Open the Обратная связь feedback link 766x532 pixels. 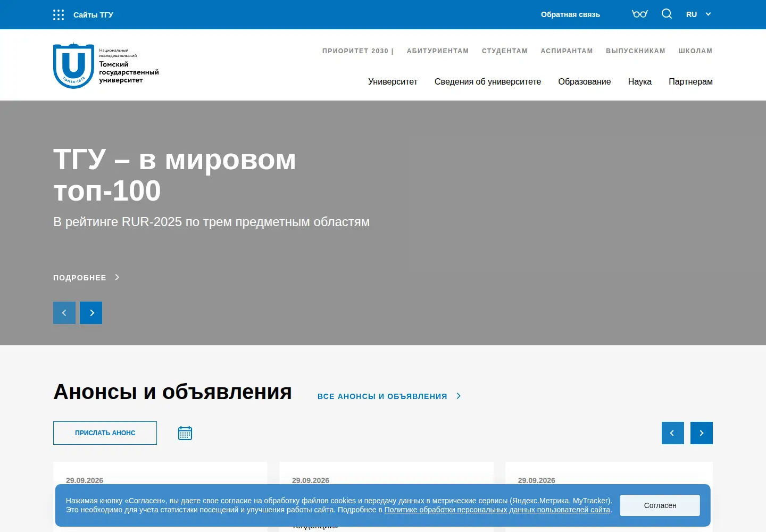pyautogui.click(x=570, y=14)
